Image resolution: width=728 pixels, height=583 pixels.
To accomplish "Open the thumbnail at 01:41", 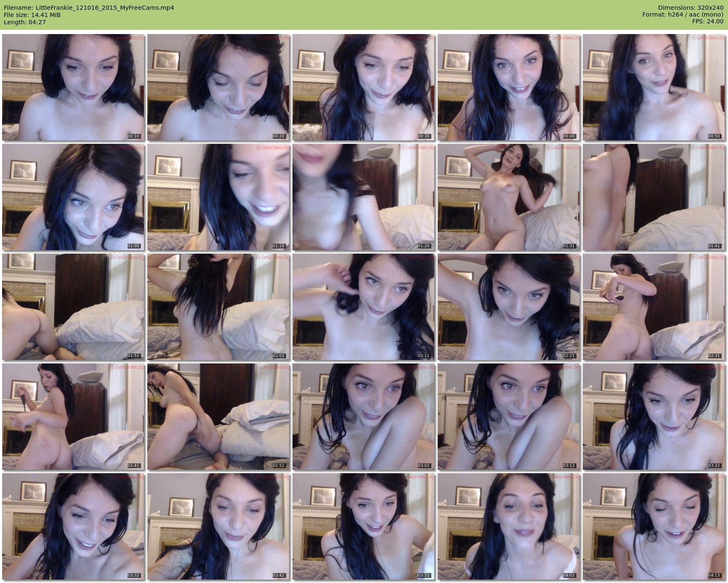I will 653,197.
